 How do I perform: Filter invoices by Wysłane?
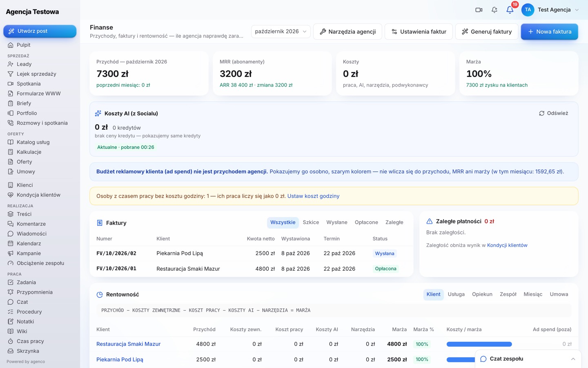pos(337,222)
